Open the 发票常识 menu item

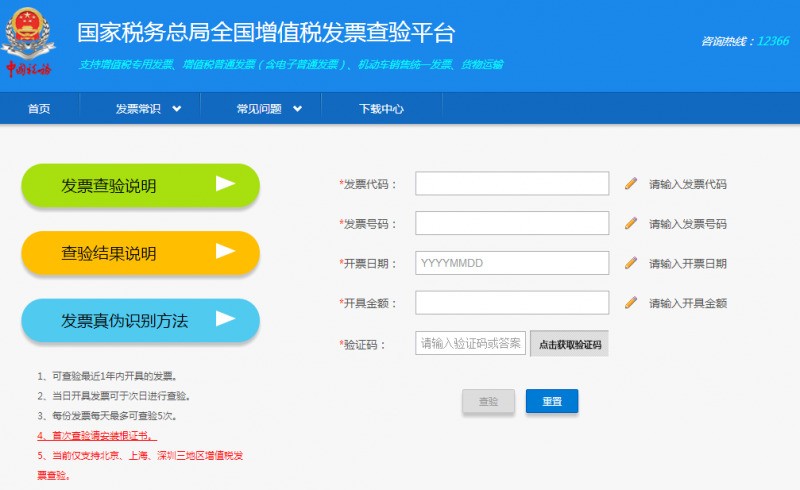point(138,109)
